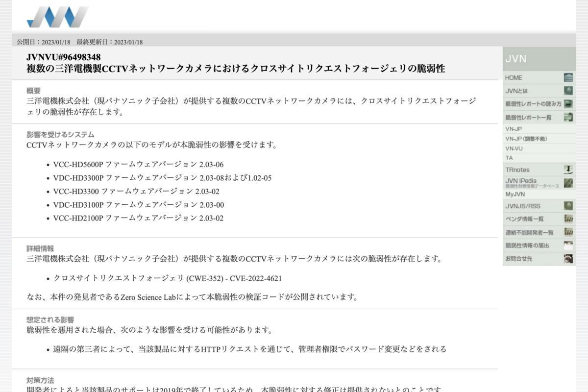Click the icon beside 連絡不能開発者一覧
Screen dimensions: 588x392
[x=568, y=232]
